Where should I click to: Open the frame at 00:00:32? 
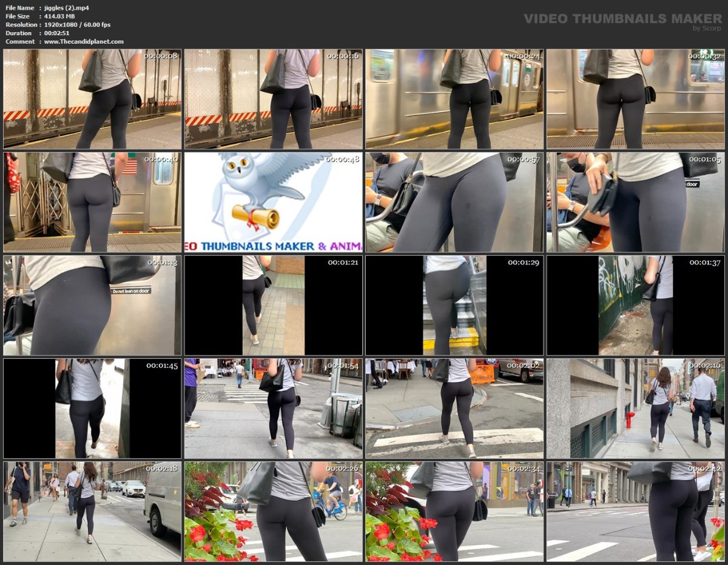pyautogui.click(x=636, y=99)
